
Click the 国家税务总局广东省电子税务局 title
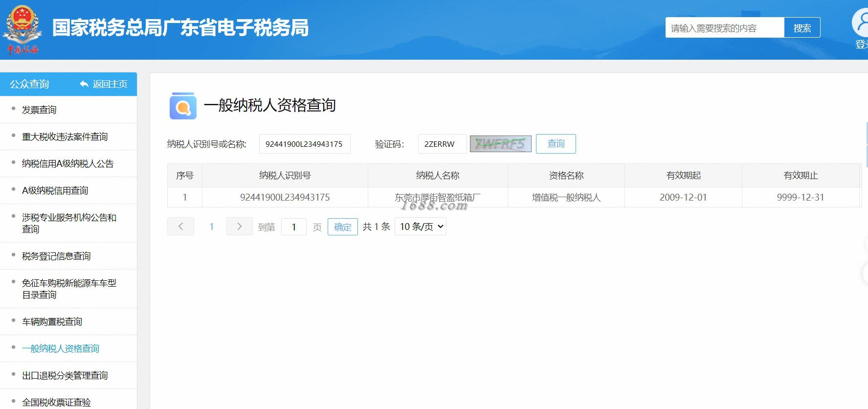[180, 28]
